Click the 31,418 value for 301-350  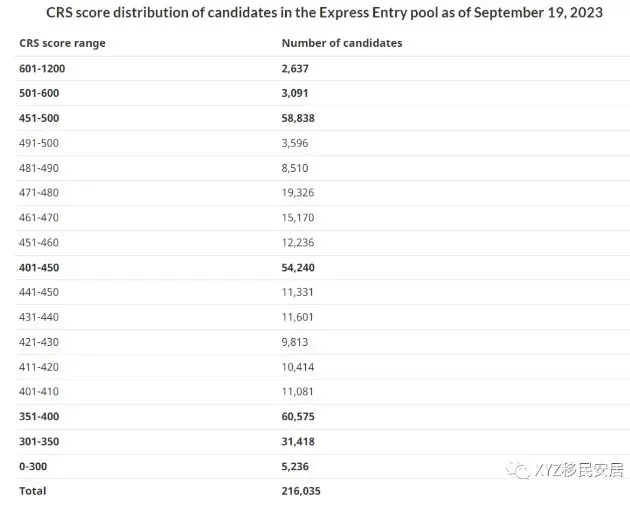coord(298,441)
